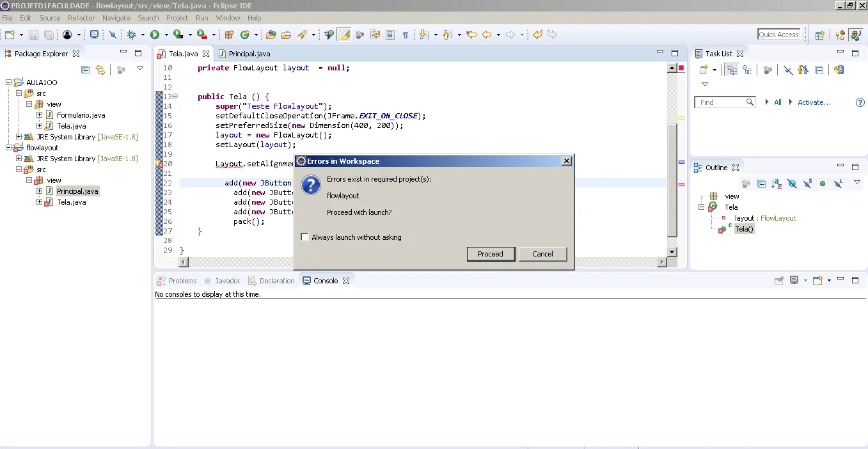Viewport: 868px width, 449px height.
Task: Switch to the Principal.java editor tab
Action: (x=249, y=54)
